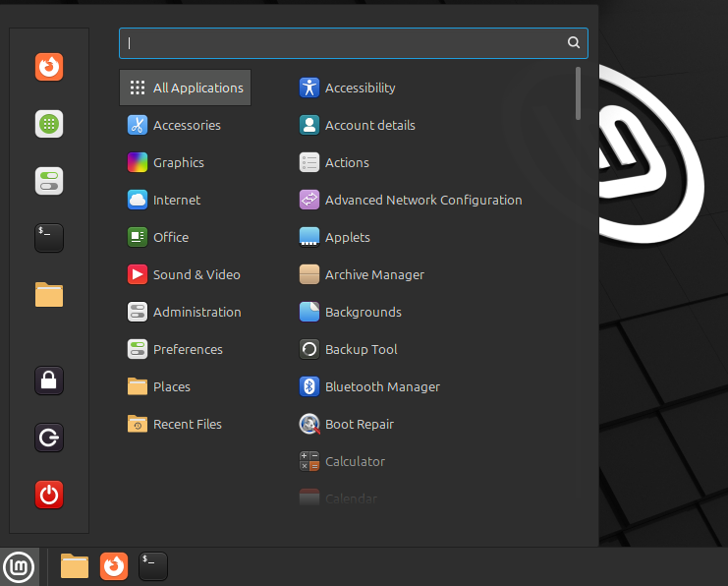Open Firefox from the favorites sidebar
The height and width of the screenshot is (586, 728).
pos(49,67)
